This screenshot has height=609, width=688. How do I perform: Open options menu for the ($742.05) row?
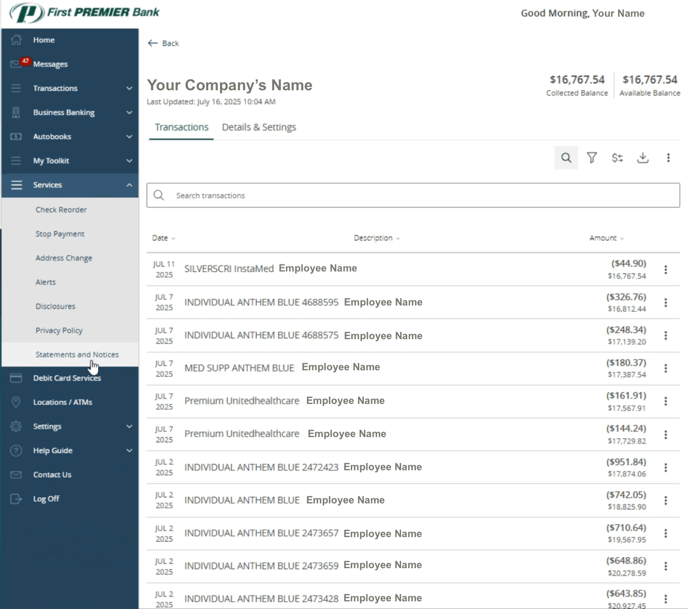(x=666, y=500)
